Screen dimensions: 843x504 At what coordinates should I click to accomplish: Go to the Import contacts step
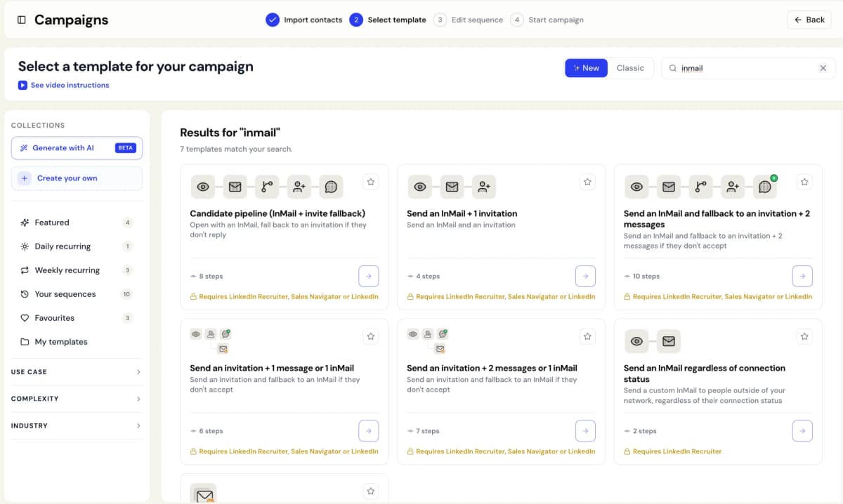pyautogui.click(x=304, y=20)
